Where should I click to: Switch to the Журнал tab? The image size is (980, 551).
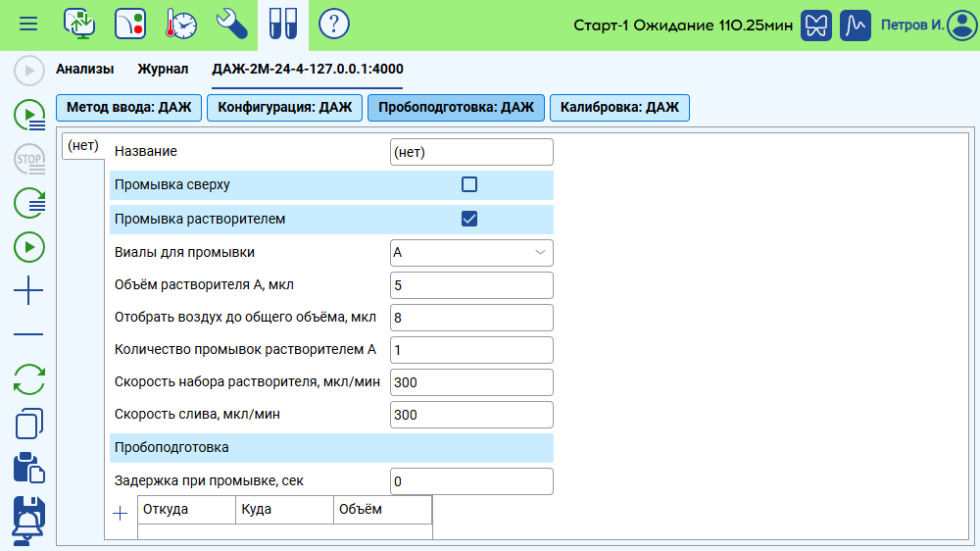pyautogui.click(x=163, y=70)
